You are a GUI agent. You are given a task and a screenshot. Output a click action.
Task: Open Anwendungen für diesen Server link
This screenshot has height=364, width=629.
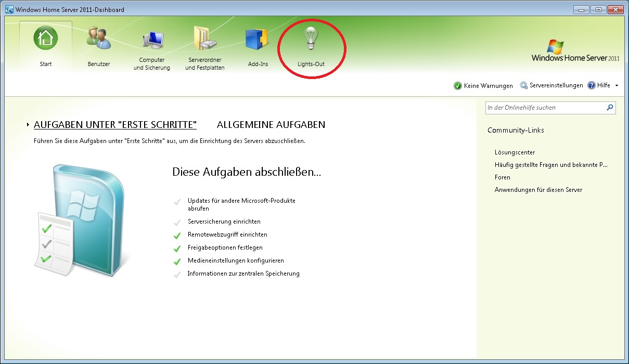pyautogui.click(x=538, y=190)
